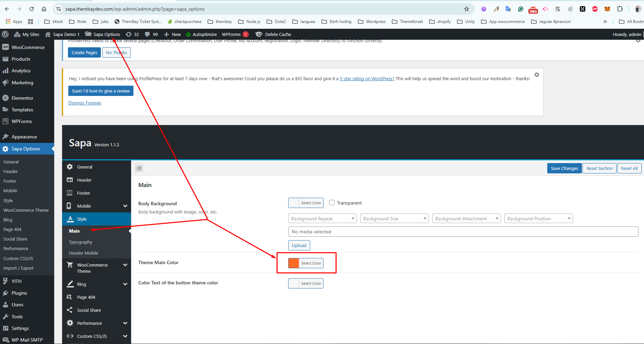Click No Thanks button

tap(116, 52)
